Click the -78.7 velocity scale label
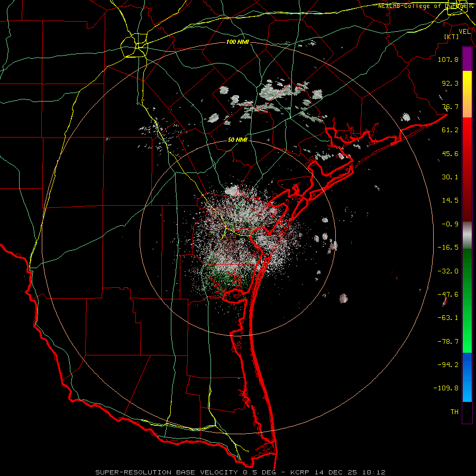Screen dimensions: 476x476 tap(448, 342)
